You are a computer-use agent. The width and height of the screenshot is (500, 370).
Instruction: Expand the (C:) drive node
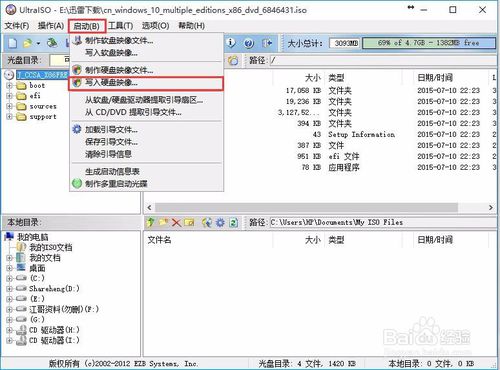[x=9, y=278]
